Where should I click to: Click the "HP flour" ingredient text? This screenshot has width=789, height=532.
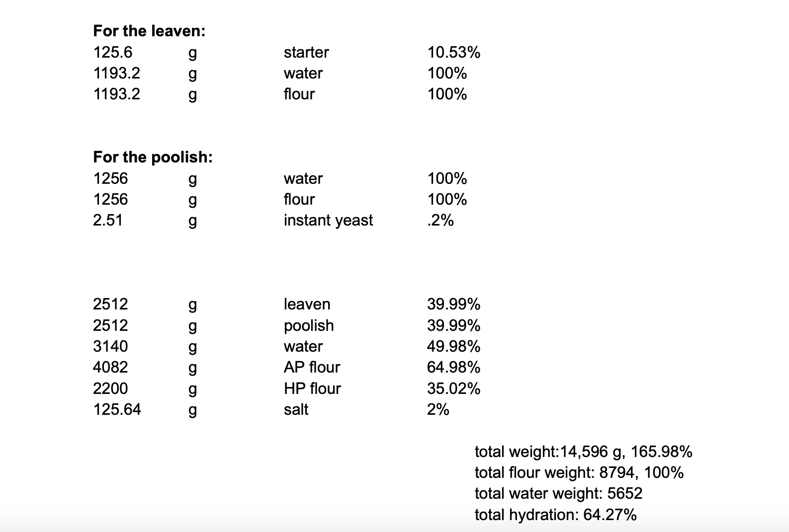312,388
